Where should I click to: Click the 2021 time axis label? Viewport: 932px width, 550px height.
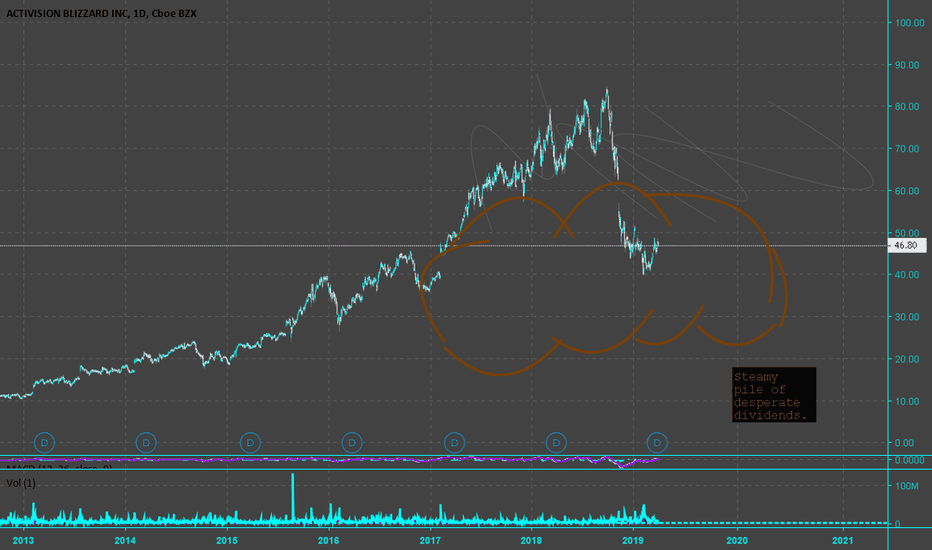point(842,540)
